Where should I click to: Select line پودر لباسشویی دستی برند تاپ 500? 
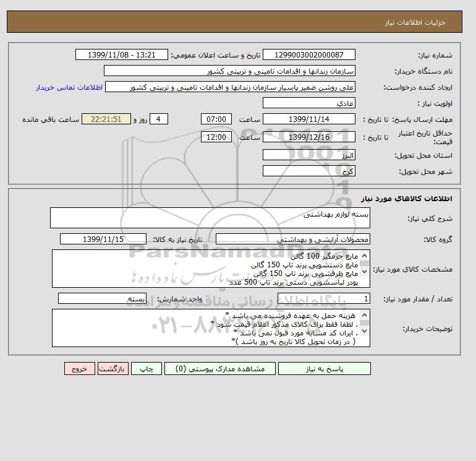click(294, 282)
